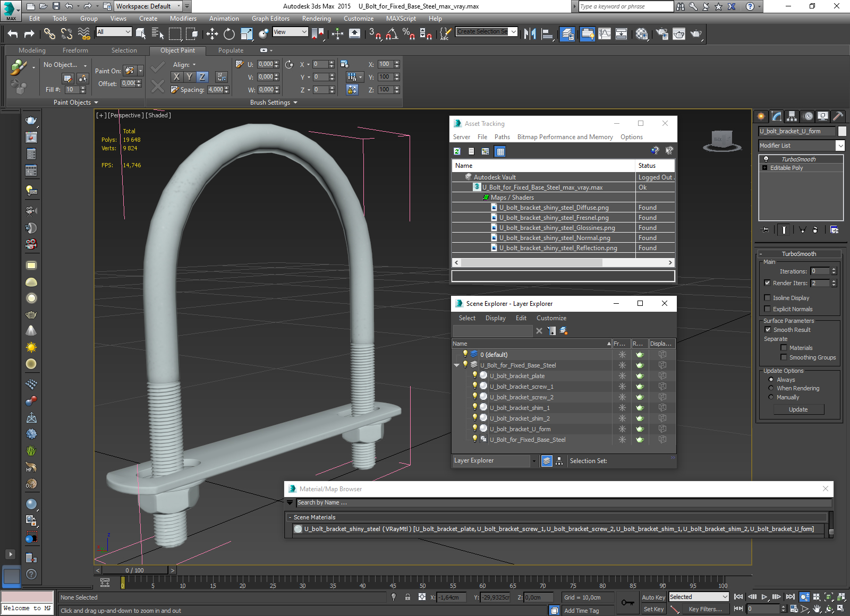Click the time slider 0 / 100 handle
Viewport: 850px width, 616px height.
tap(135, 570)
